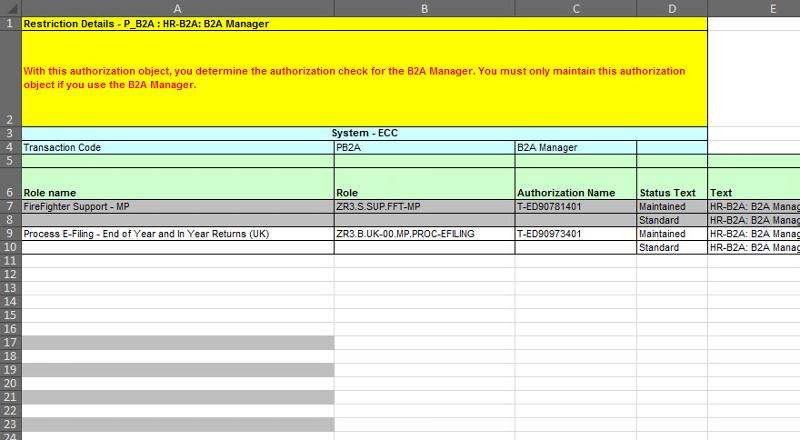800x440 pixels.
Task: Click the HR-B2A text cell in row 7
Action: [754, 206]
